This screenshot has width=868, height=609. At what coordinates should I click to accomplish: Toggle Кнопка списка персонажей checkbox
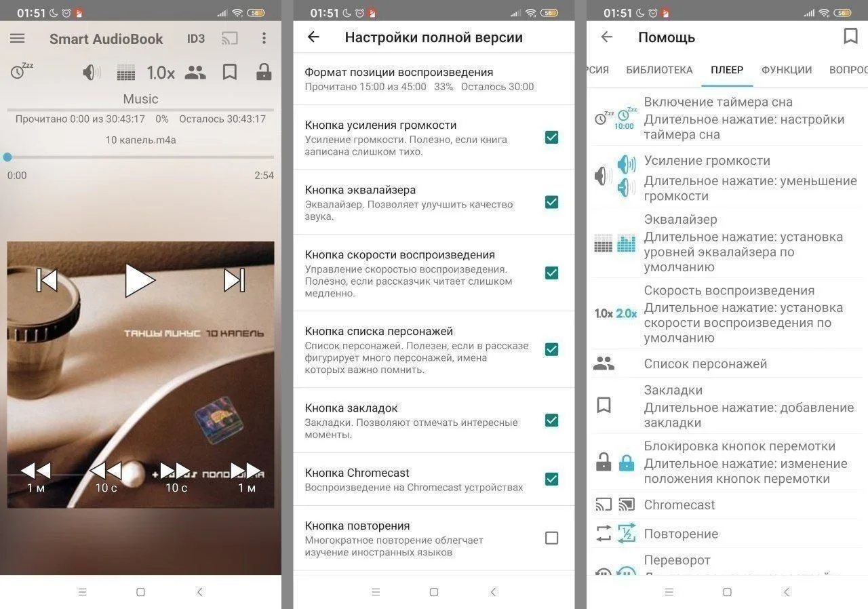point(552,349)
